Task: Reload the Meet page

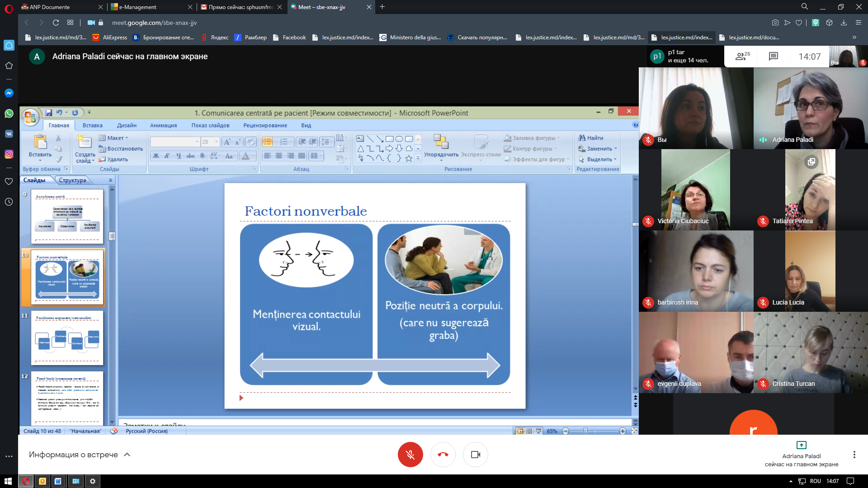Action: (x=56, y=23)
